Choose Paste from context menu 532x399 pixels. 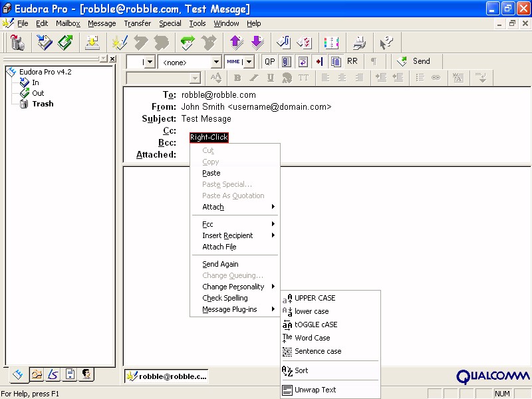coord(235,173)
